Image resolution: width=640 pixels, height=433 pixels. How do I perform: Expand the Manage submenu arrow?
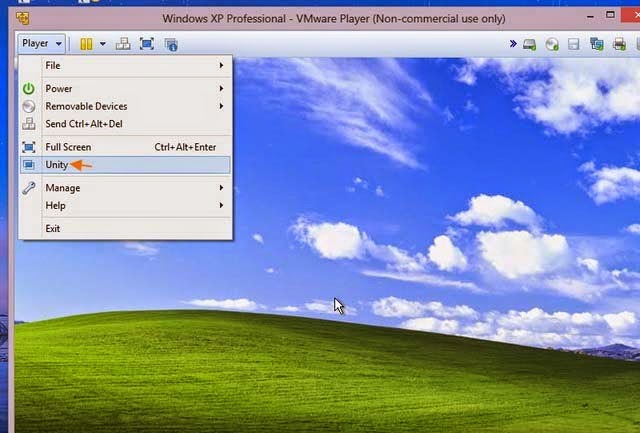click(x=221, y=188)
